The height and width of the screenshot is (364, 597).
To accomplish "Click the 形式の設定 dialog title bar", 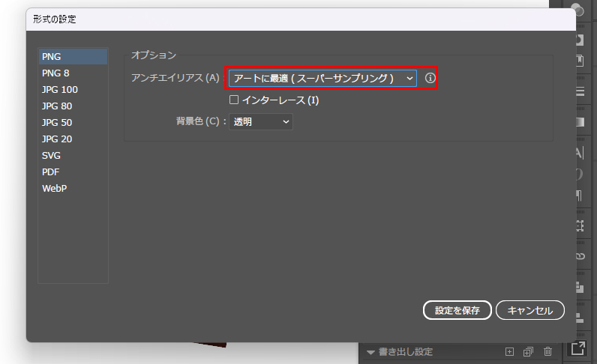I will (x=301, y=19).
